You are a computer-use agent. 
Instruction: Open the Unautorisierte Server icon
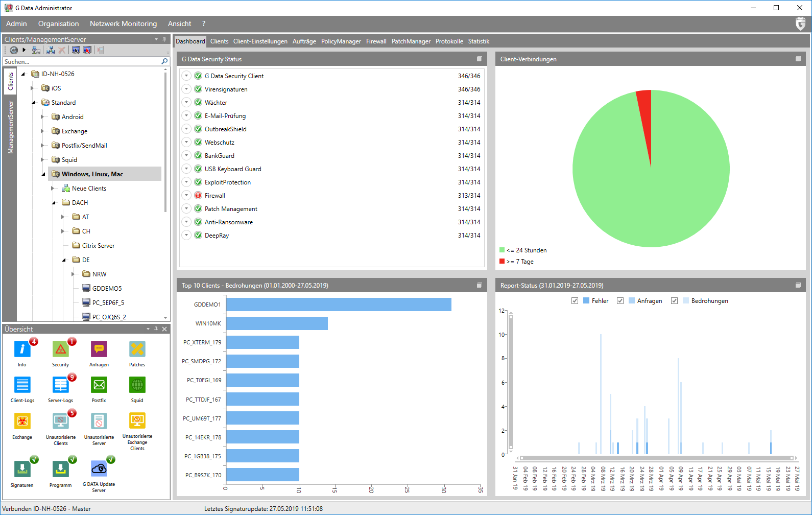(99, 422)
